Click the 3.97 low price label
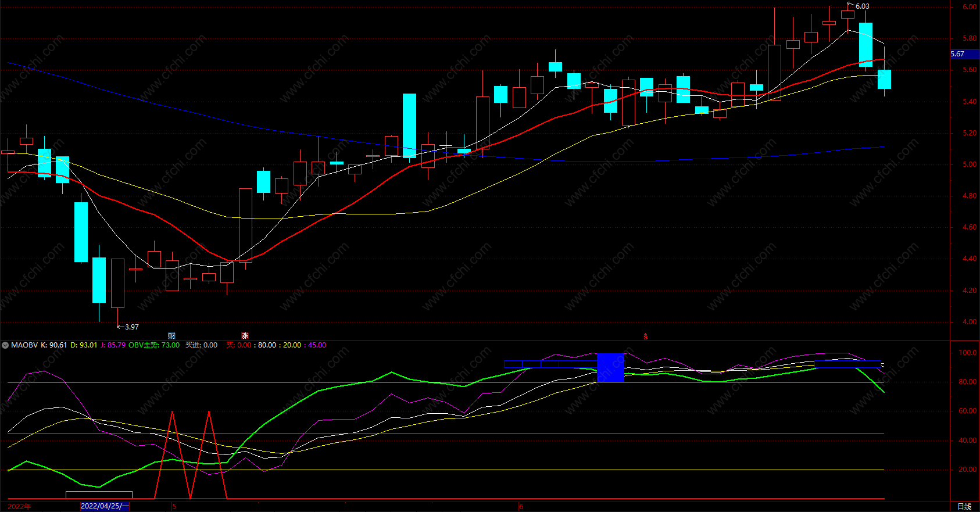The image size is (980, 512). click(132, 327)
